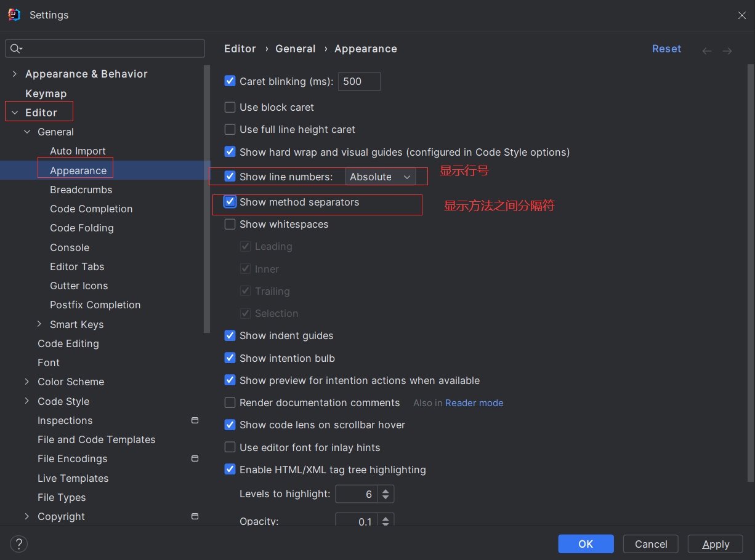Click project-level icon beside Copyright
Viewport: 755px width, 560px height.
(195, 516)
